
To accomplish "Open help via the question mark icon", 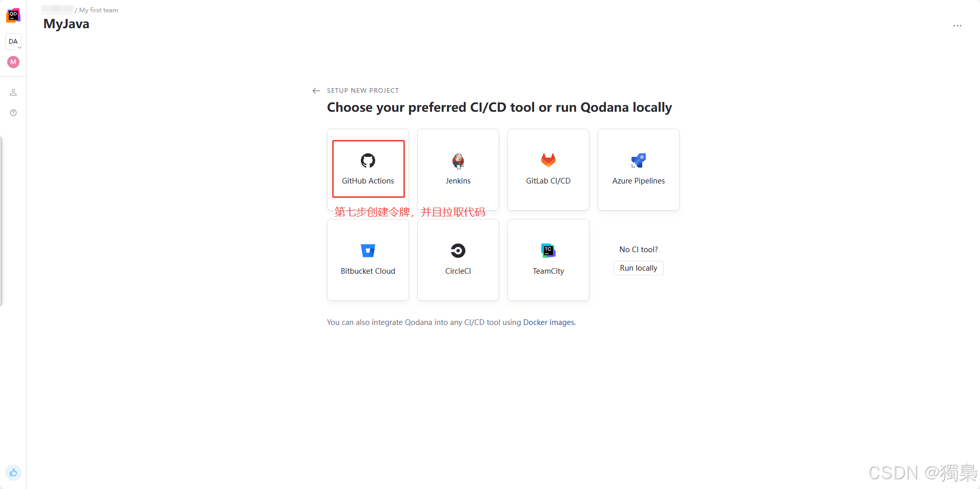I will pos(13,113).
